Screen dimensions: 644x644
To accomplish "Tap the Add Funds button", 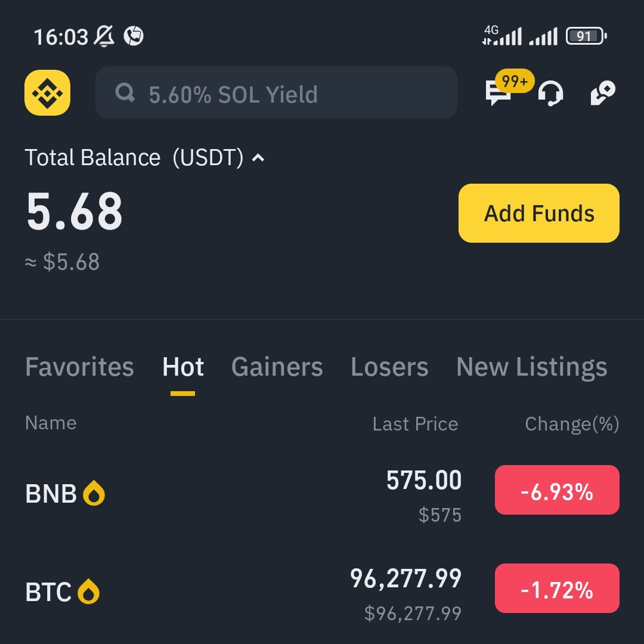I will click(539, 213).
